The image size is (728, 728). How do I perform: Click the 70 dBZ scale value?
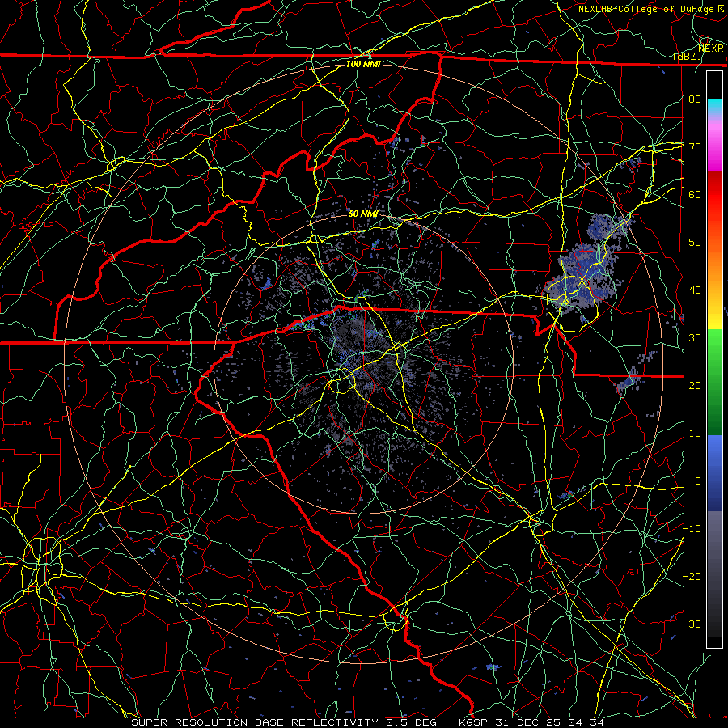tap(695, 146)
